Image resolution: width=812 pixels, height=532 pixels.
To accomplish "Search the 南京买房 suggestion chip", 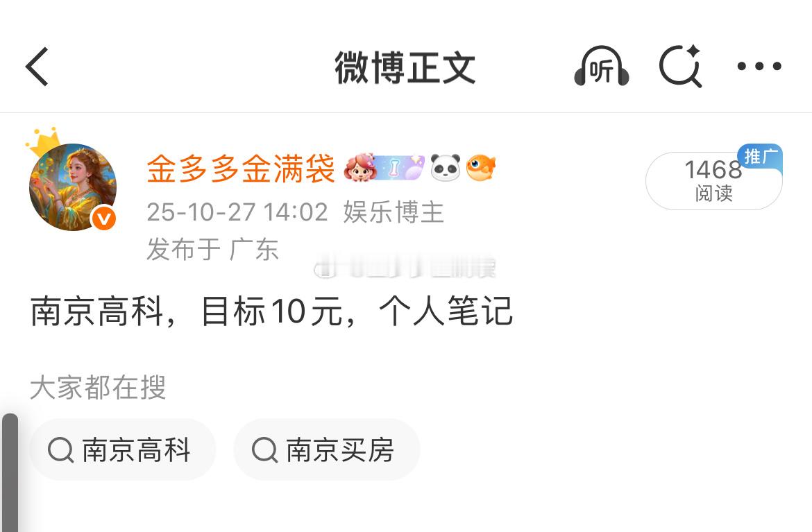I will 326,449.
